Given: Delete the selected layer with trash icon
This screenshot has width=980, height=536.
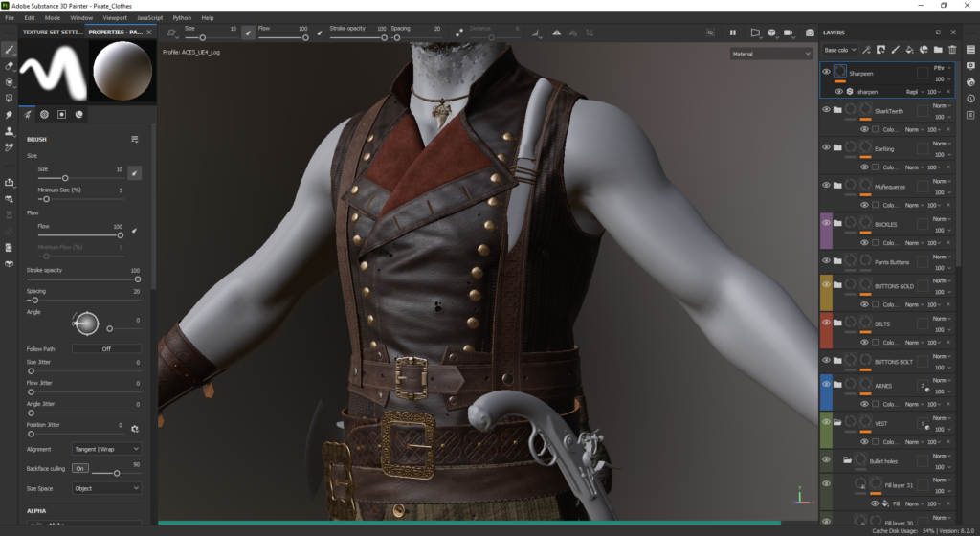Looking at the screenshot, I should (x=952, y=50).
